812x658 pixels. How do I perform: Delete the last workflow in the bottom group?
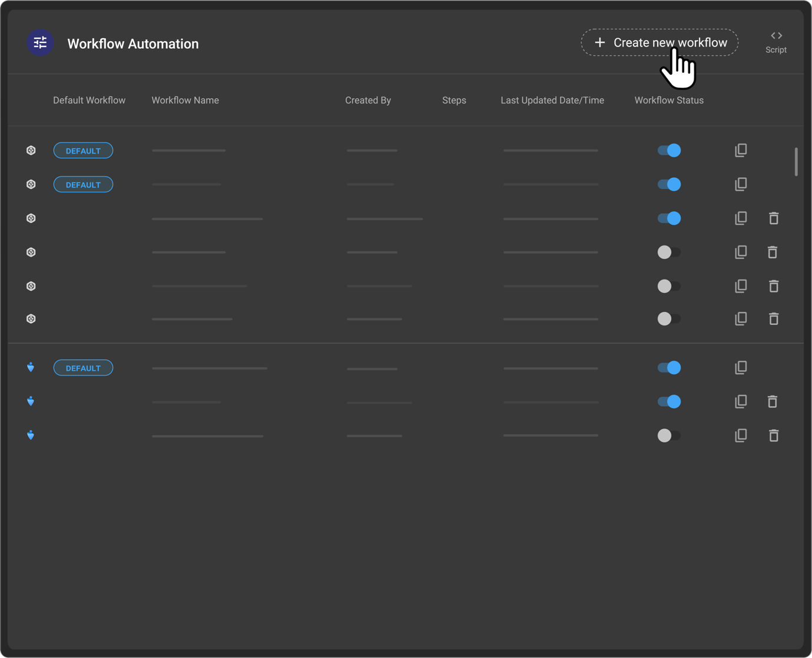[773, 436]
